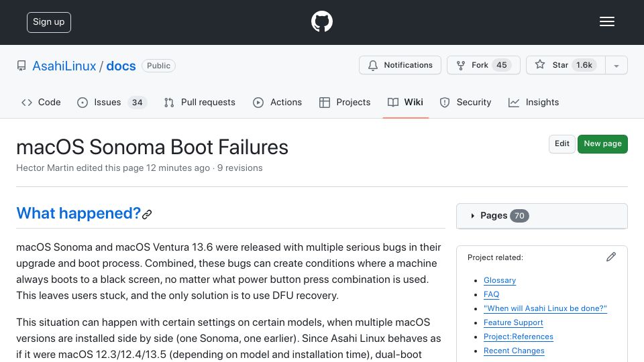Expand the Pages list

click(x=542, y=216)
